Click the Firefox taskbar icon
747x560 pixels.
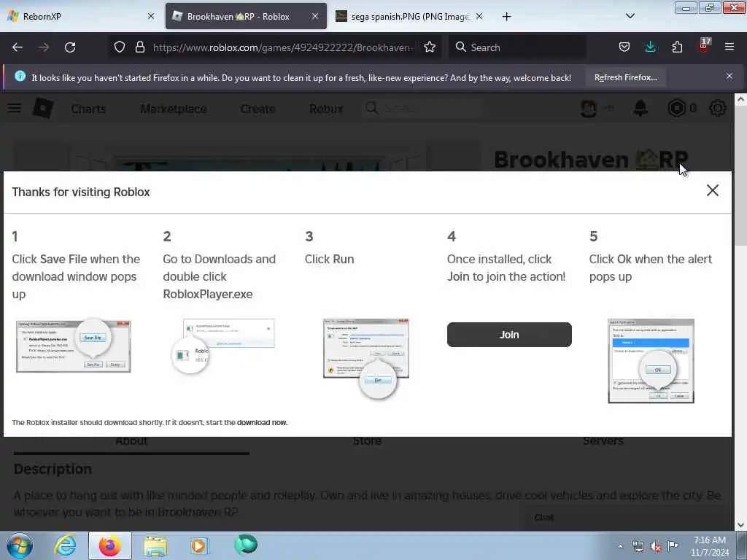[110, 545]
